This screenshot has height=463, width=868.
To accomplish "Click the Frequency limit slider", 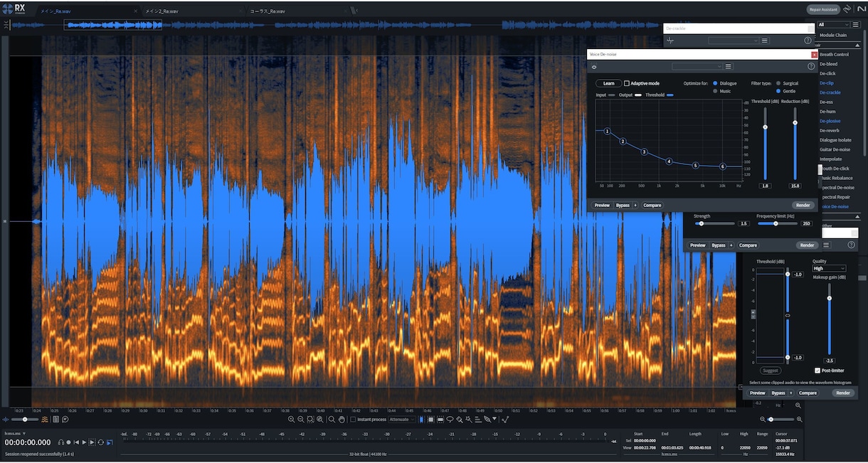I will [x=777, y=223].
